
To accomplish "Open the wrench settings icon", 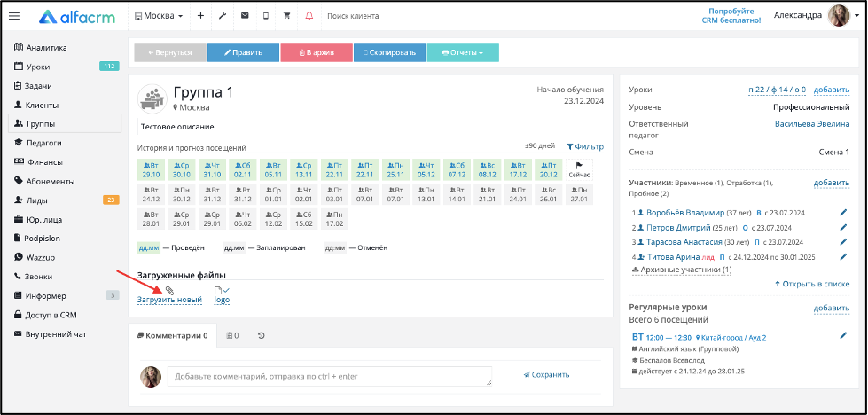I will coord(223,16).
